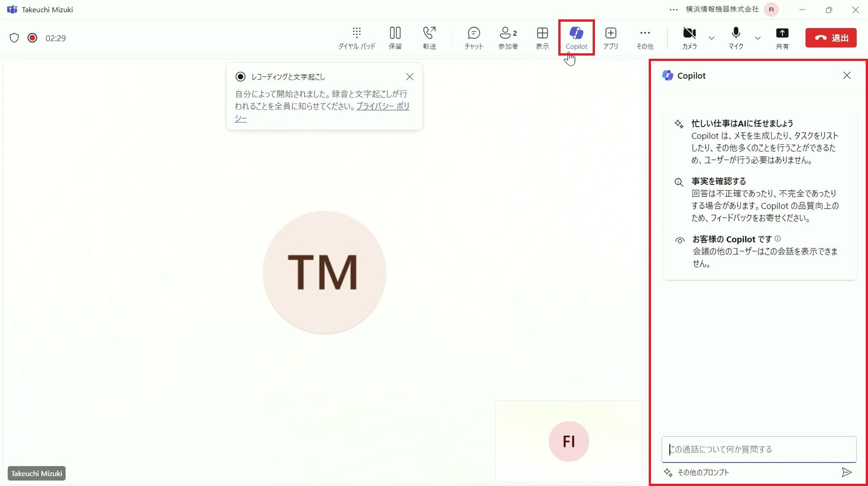
Task: Open title bar settings ellipsis menu
Action: pyautogui.click(x=674, y=9)
